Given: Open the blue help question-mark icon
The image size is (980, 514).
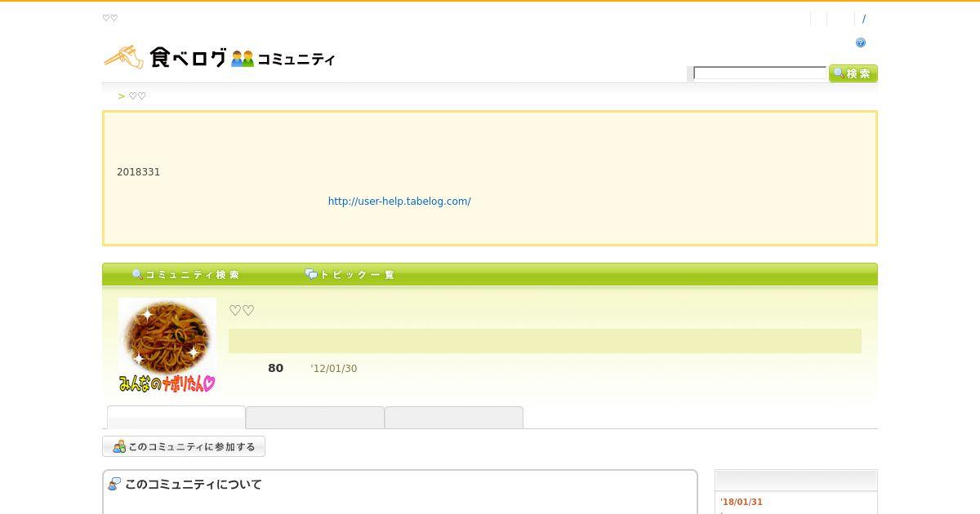Looking at the screenshot, I should click(861, 42).
